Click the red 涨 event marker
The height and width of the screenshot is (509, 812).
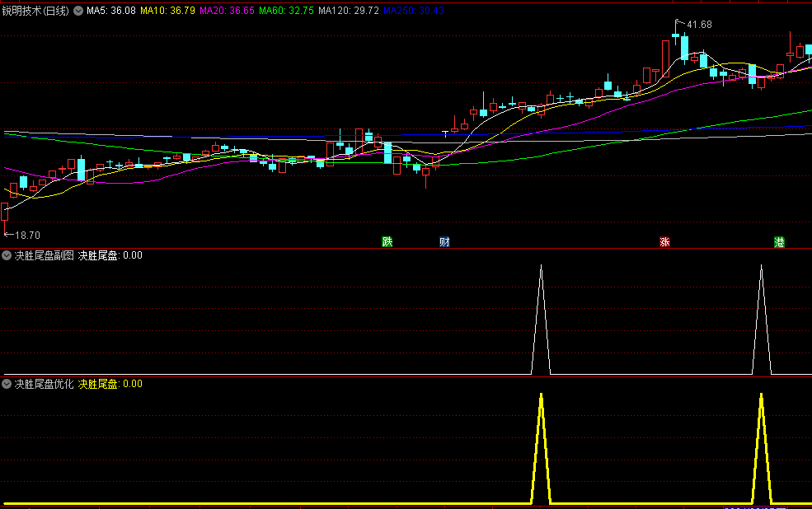(x=664, y=242)
